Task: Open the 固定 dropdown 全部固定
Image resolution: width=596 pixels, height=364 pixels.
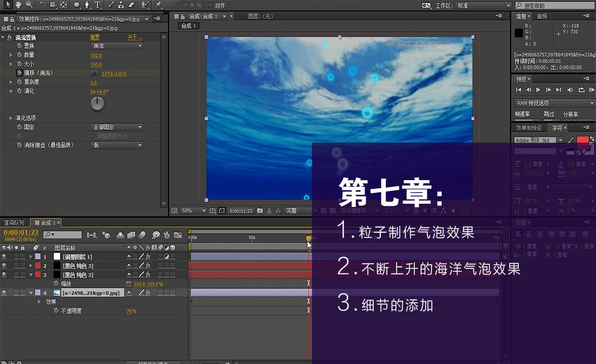Action: click(x=117, y=127)
